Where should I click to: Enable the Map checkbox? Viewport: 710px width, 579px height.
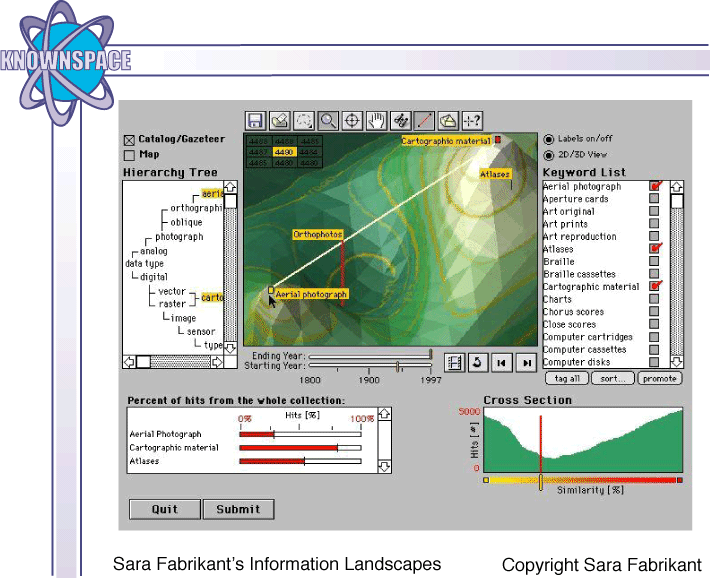129,155
